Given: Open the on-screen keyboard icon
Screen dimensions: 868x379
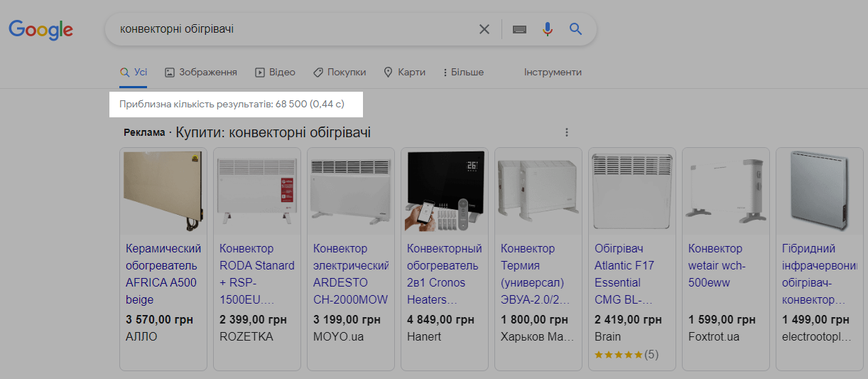Looking at the screenshot, I should (x=519, y=29).
